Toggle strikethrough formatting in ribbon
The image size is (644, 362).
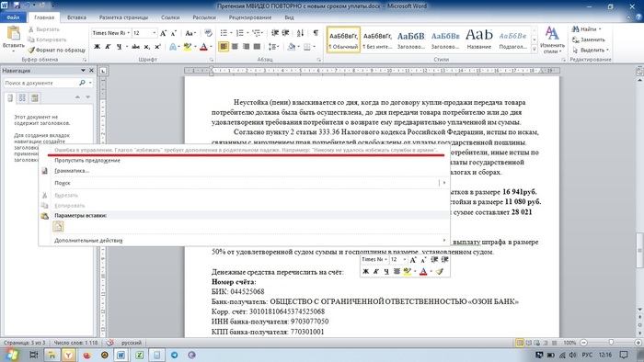point(135,47)
